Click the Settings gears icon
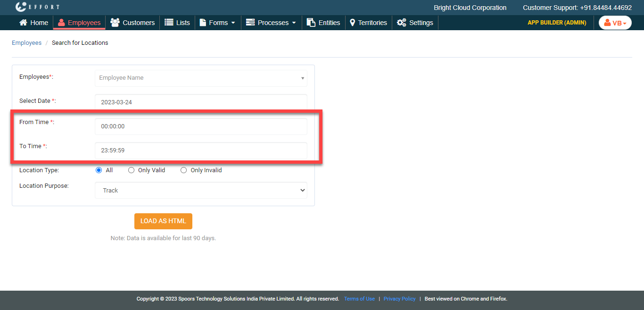Image resolution: width=644 pixels, height=310 pixels. tap(402, 23)
